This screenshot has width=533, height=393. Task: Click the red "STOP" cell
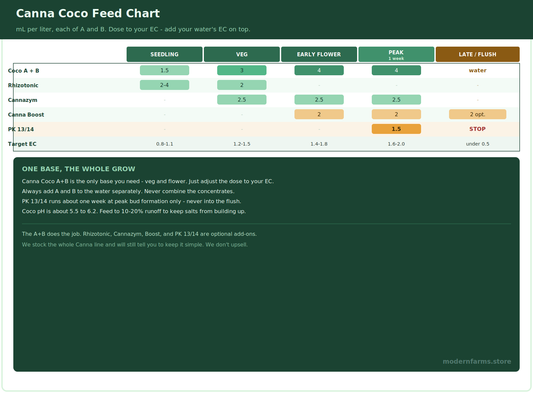click(x=478, y=129)
